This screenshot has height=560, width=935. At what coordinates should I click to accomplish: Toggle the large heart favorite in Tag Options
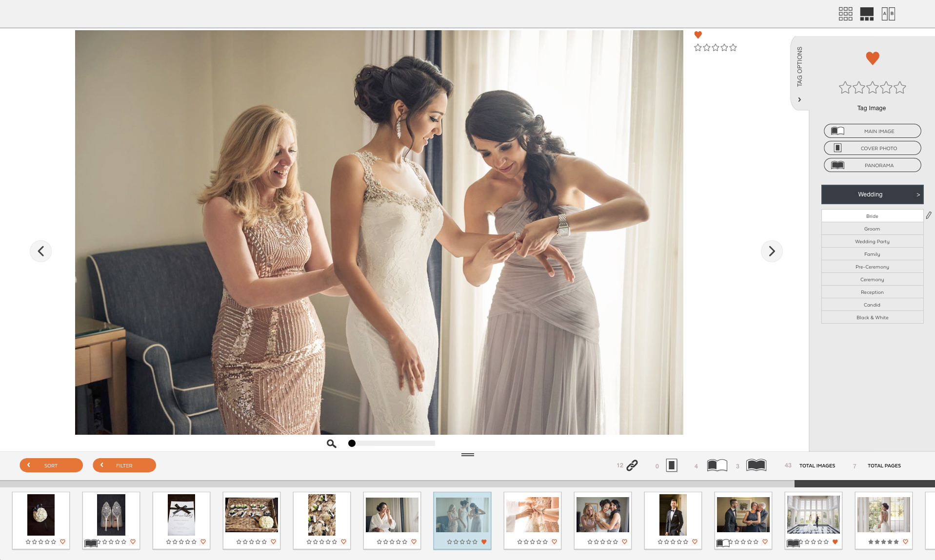point(873,58)
